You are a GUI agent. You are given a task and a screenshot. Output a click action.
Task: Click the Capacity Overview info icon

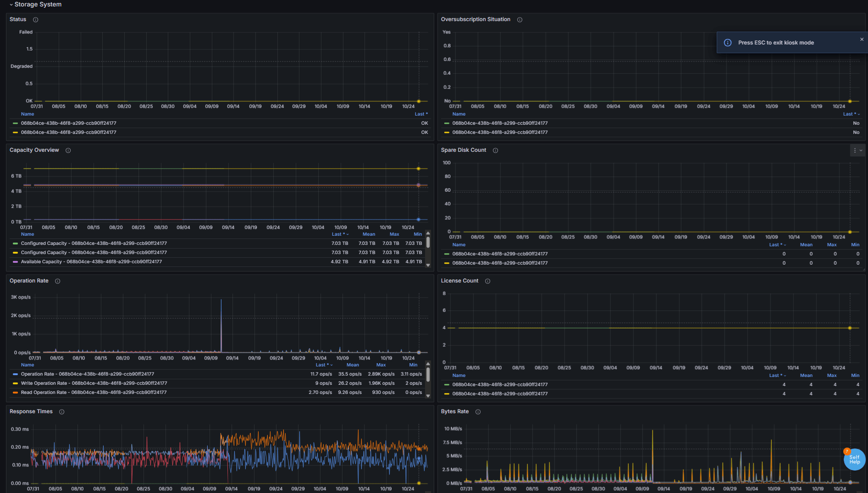click(68, 150)
